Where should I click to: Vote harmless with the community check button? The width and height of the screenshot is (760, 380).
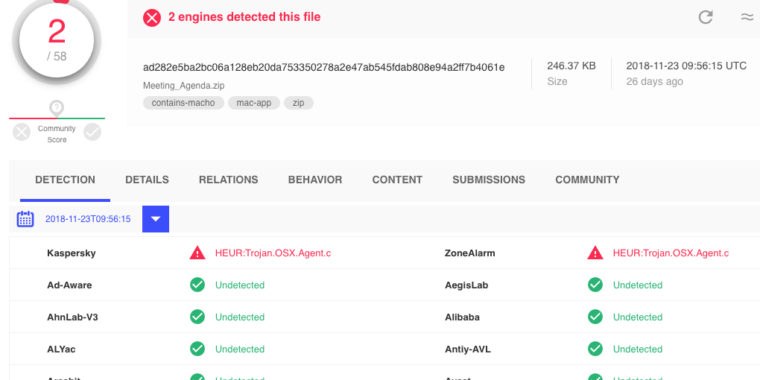pyautogui.click(x=92, y=132)
